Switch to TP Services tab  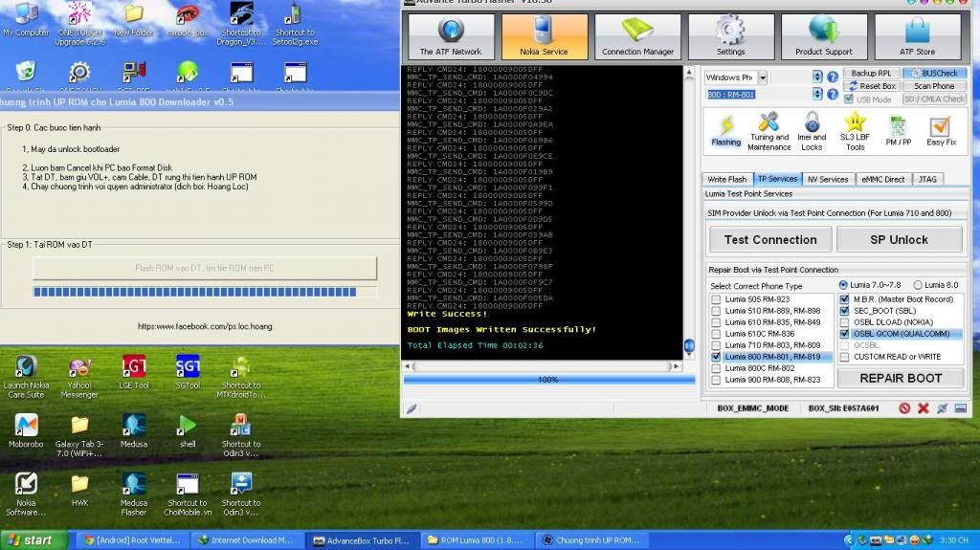pyautogui.click(x=777, y=179)
